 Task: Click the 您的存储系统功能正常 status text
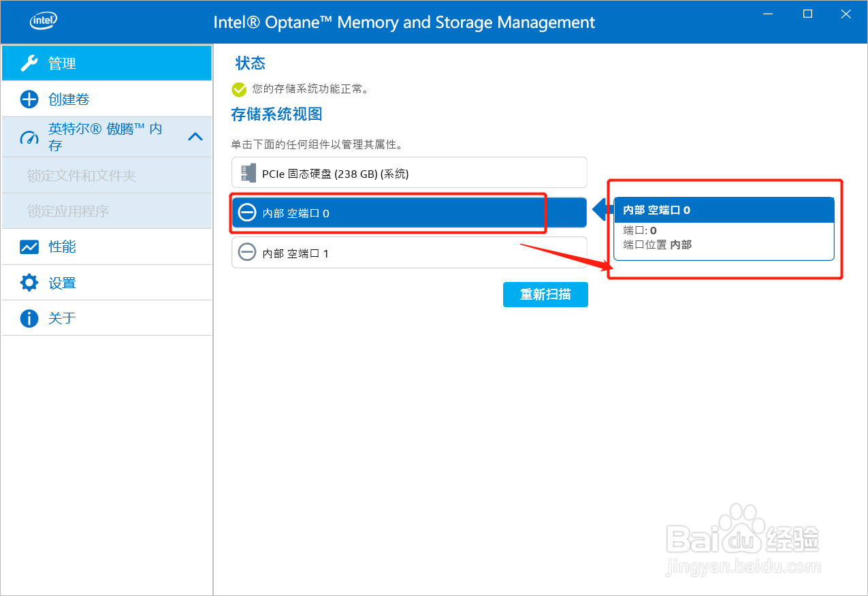pos(310,89)
